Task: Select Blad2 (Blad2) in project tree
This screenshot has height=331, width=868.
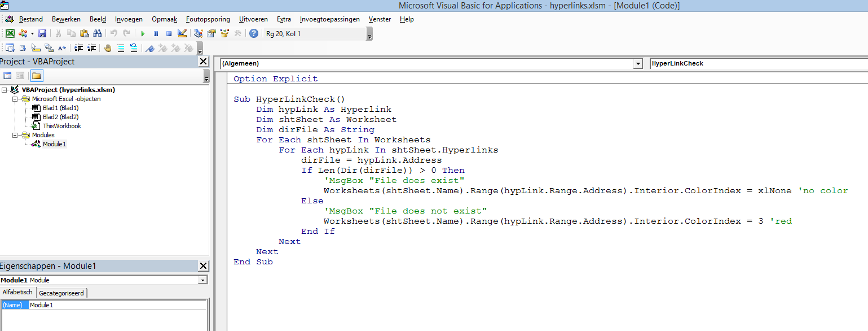Action: 60,117
